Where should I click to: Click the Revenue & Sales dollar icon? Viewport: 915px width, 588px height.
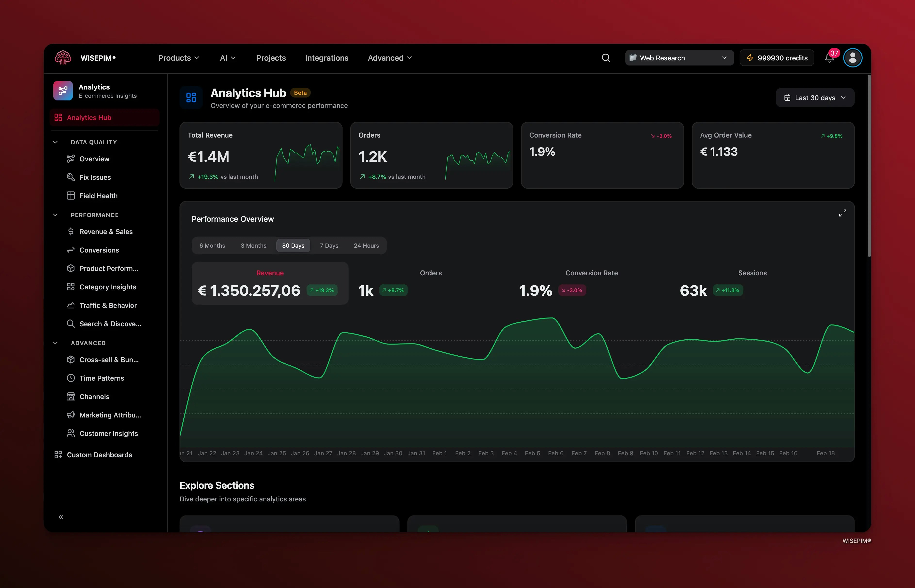pyautogui.click(x=71, y=231)
